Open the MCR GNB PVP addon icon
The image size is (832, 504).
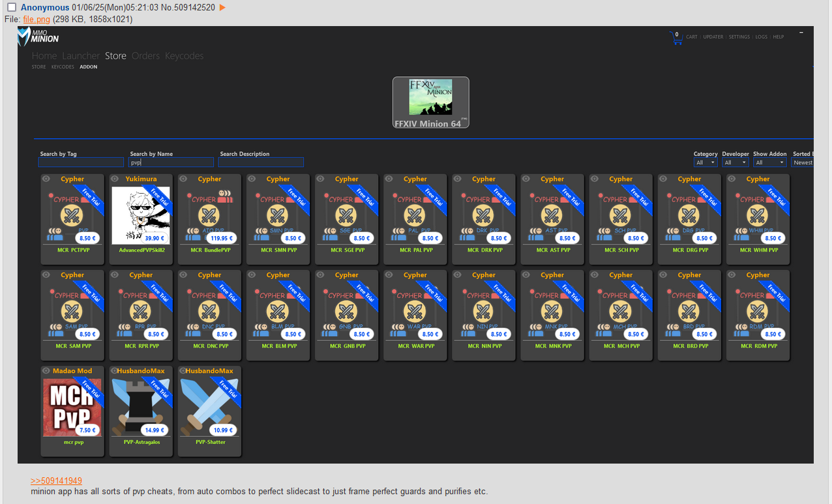pos(346,312)
